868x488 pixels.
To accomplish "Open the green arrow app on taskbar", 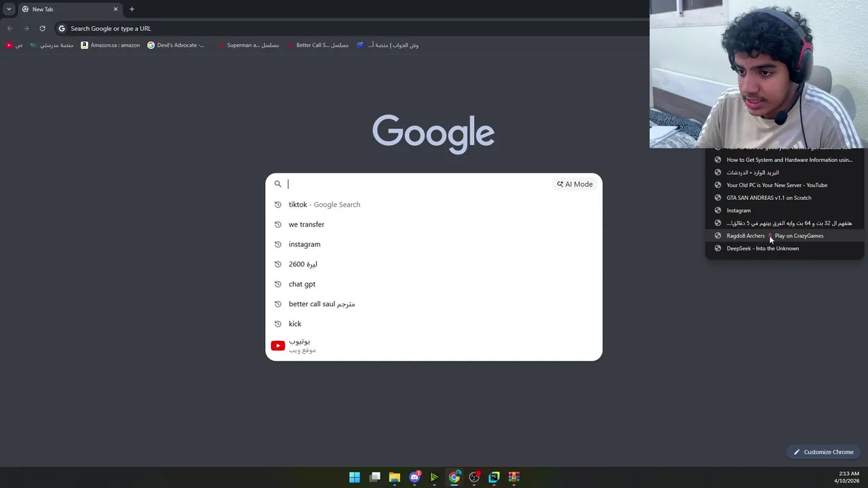I will pos(435,477).
